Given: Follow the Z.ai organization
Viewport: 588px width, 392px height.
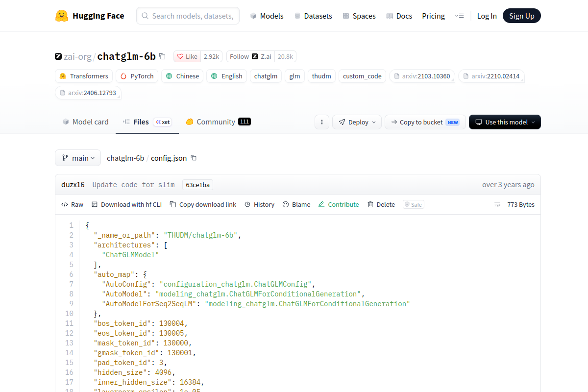Looking at the screenshot, I should coord(250,56).
